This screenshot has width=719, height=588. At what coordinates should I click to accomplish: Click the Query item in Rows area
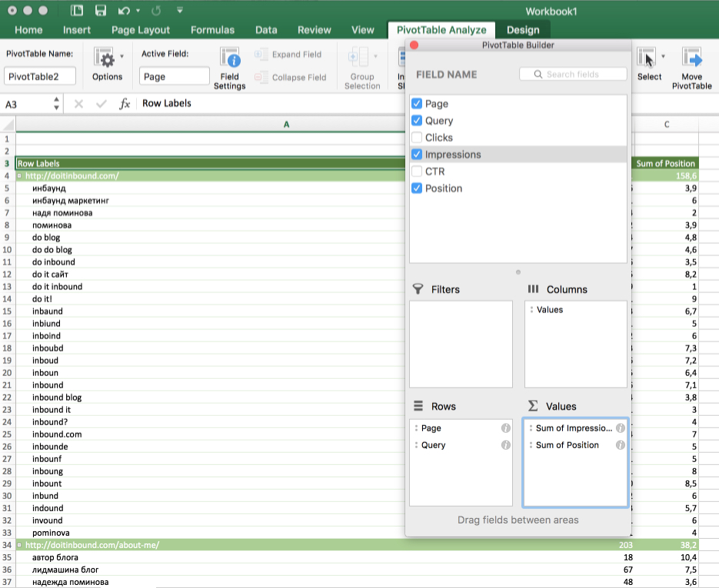[434, 445]
